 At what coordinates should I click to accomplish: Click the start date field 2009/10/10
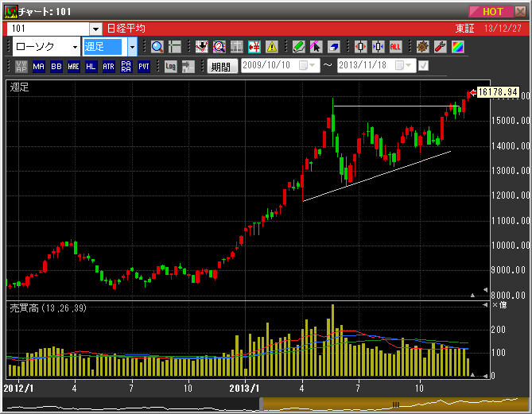click(x=269, y=66)
